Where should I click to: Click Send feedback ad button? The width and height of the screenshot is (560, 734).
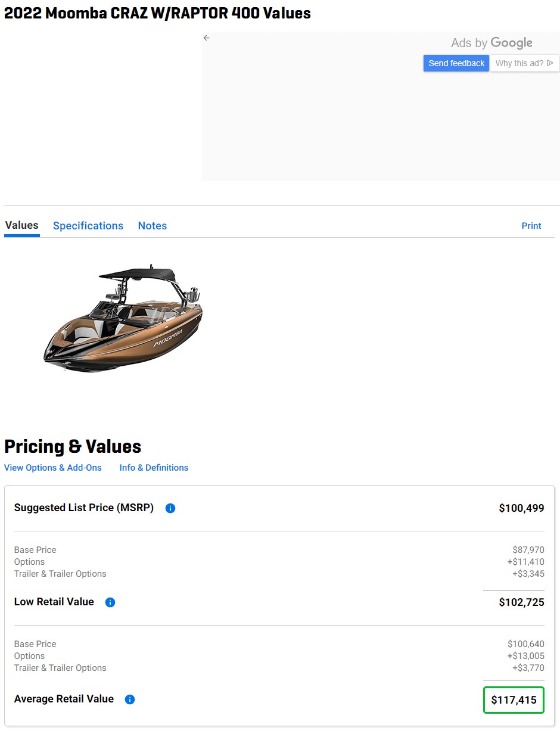click(x=456, y=63)
